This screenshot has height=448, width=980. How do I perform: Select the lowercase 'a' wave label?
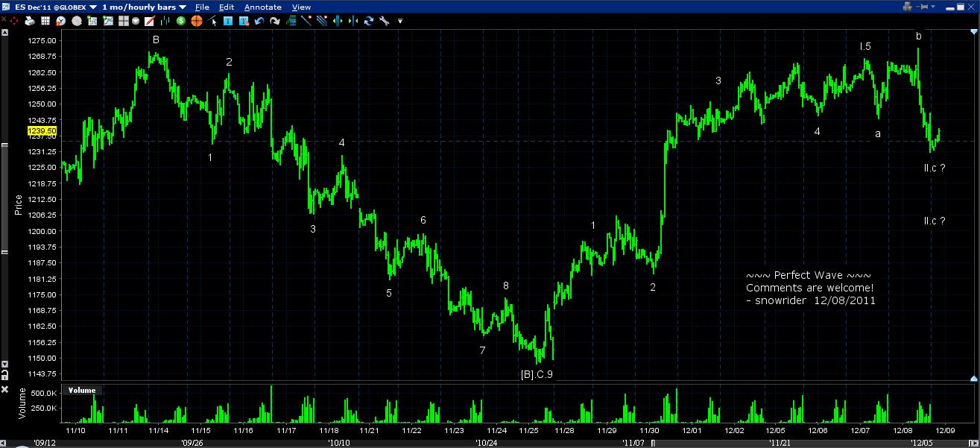click(x=878, y=134)
